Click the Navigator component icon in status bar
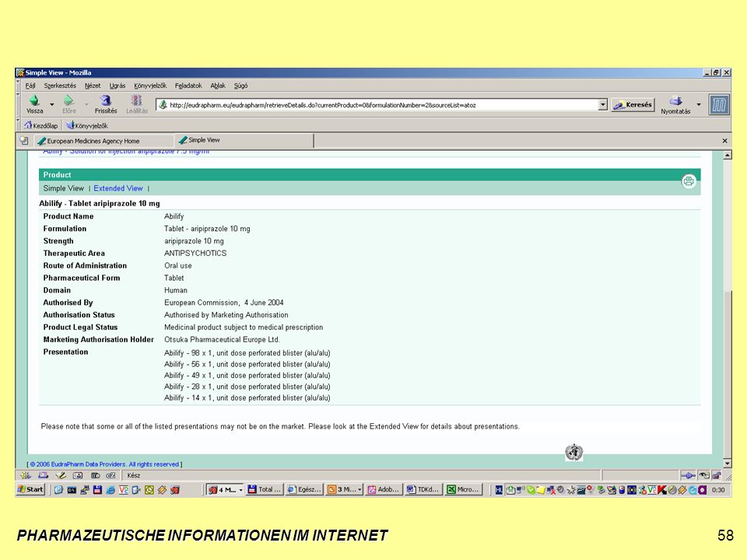The width and height of the screenshot is (747, 560). click(x=26, y=475)
